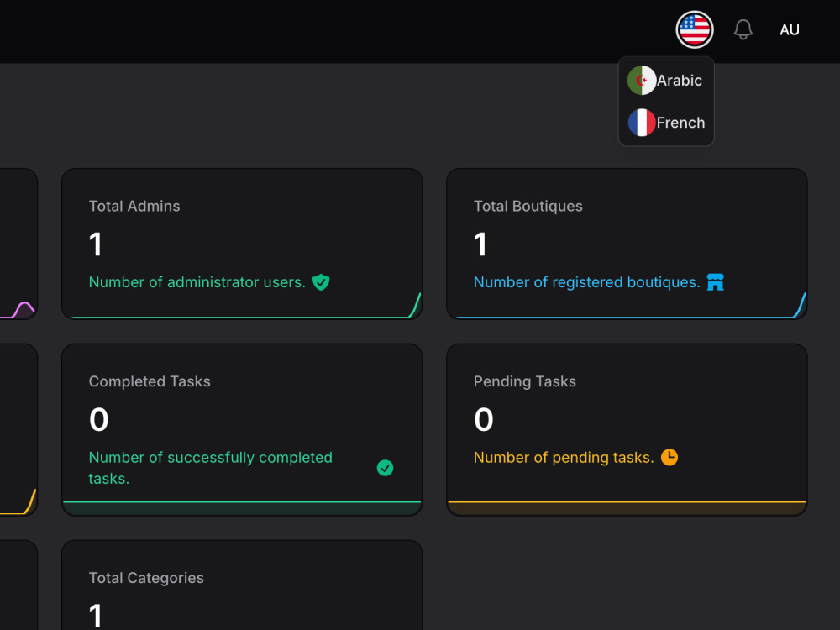Image resolution: width=840 pixels, height=630 pixels.
Task: Click the Algerian flag icon
Action: (x=641, y=81)
